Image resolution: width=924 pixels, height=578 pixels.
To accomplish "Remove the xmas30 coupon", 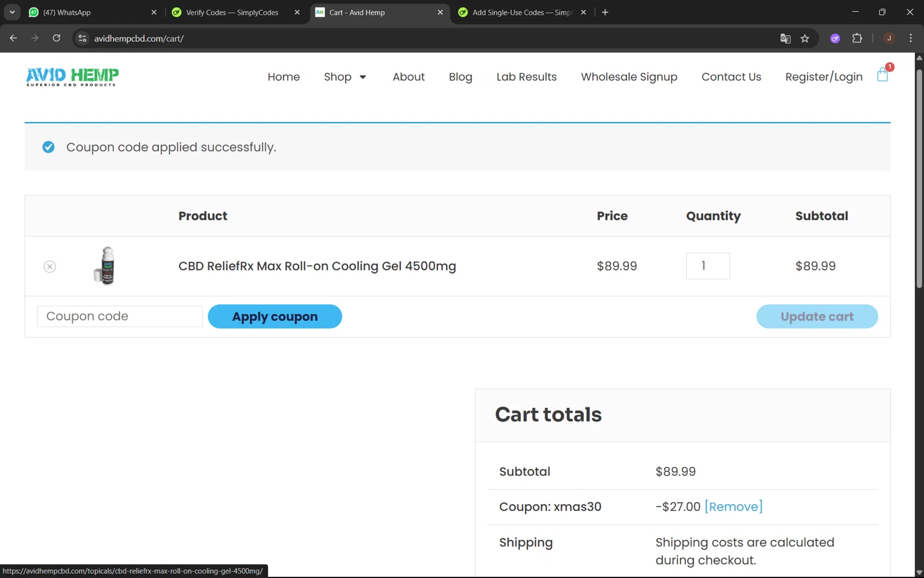I will pyautogui.click(x=734, y=507).
